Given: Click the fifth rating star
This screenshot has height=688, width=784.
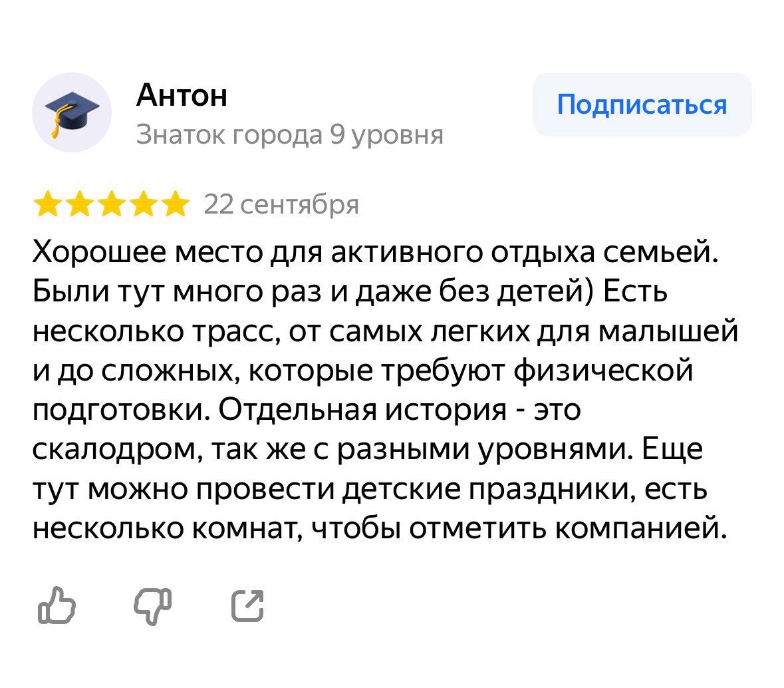Looking at the screenshot, I should 174,205.
